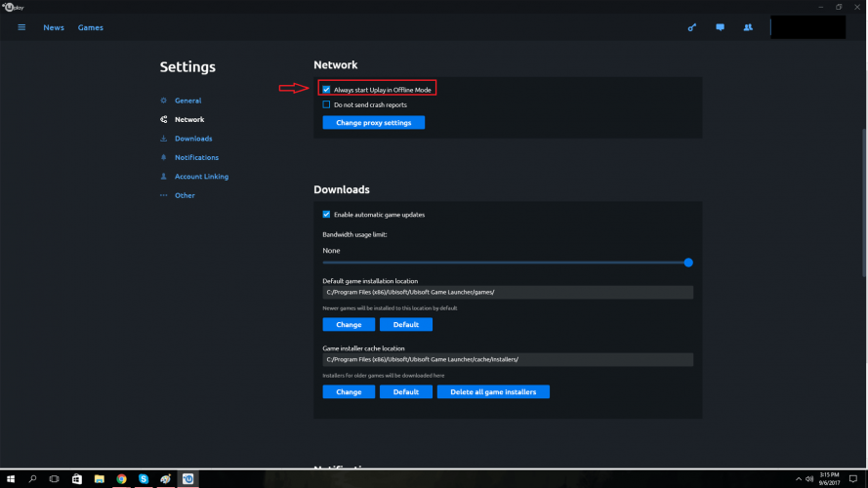Click Default for installer cache location
This screenshot has width=868, height=488.
pos(406,391)
